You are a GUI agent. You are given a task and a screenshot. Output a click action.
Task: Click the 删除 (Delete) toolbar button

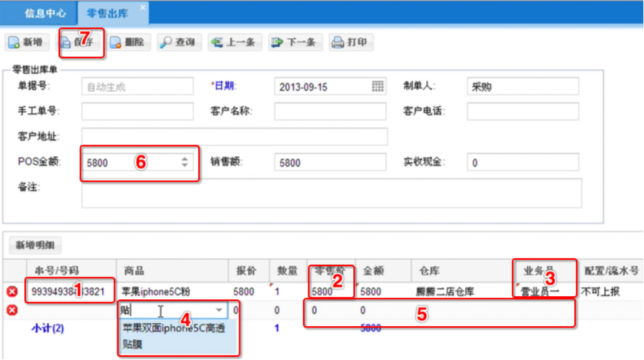(128, 42)
